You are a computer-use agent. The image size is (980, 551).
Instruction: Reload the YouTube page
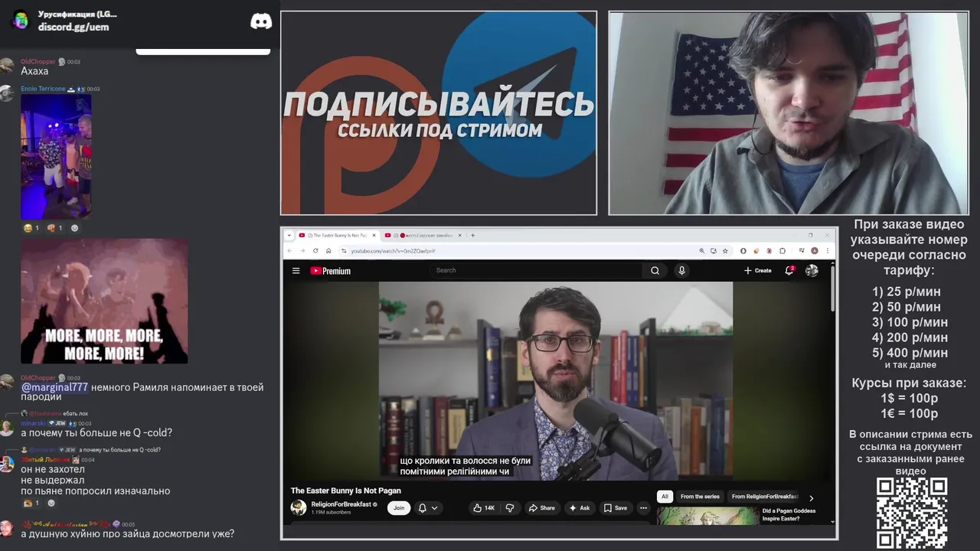click(315, 250)
